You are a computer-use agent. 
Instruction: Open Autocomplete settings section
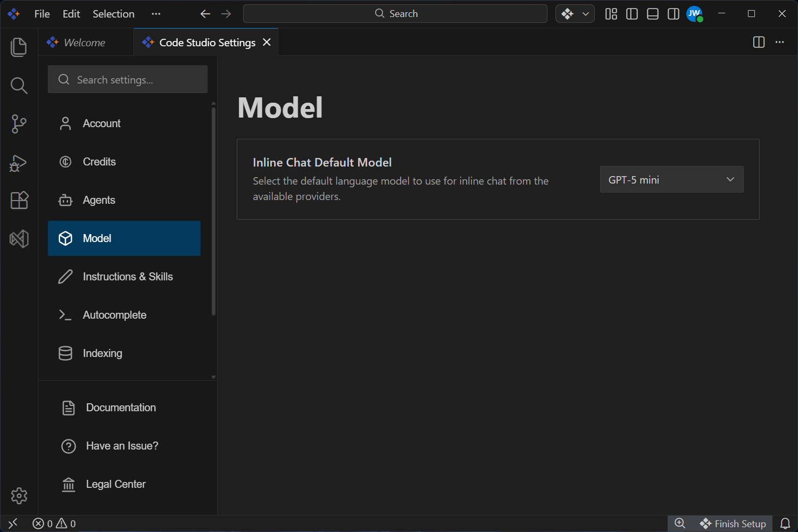pos(124,315)
